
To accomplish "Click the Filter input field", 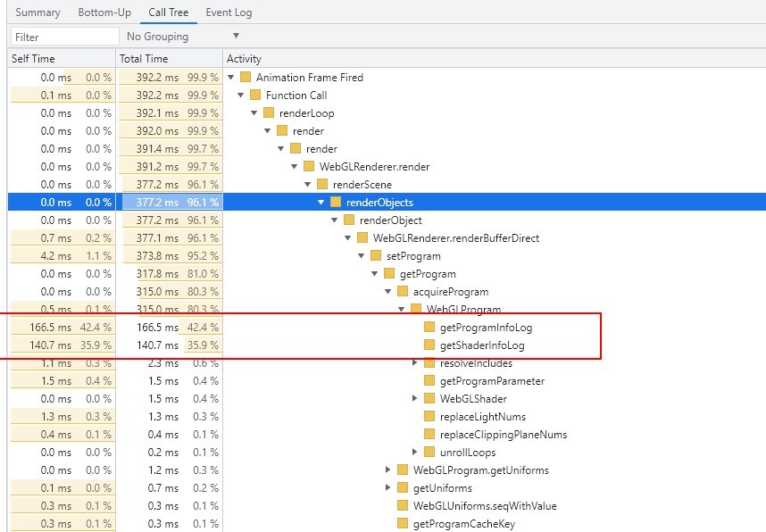I will click(x=64, y=37).
